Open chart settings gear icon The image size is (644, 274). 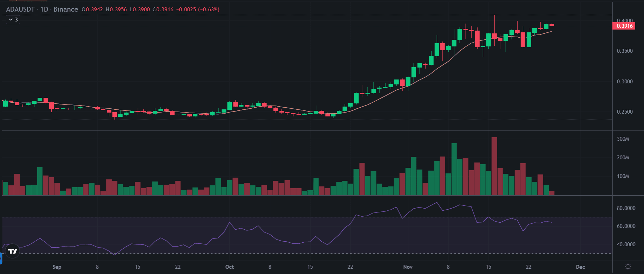628,267
